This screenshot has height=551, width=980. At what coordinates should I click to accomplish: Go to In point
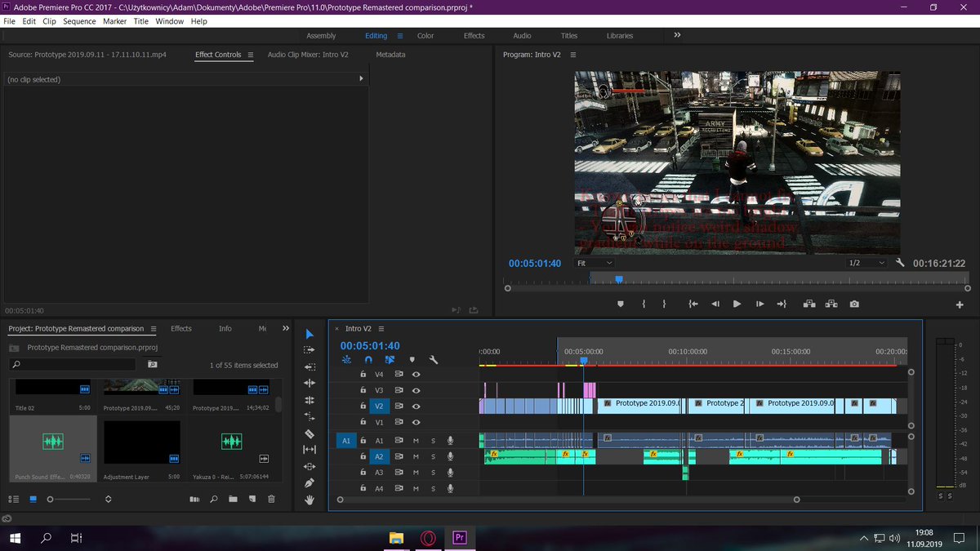(693, 304)
